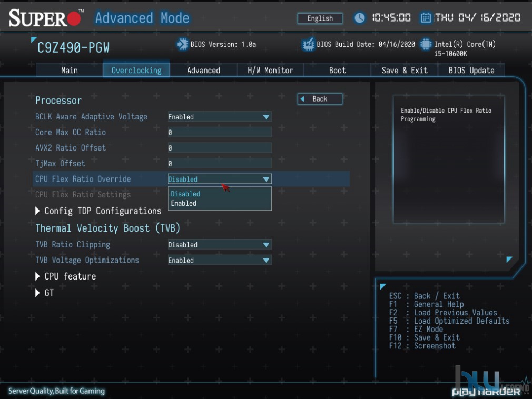The height and width of the screenshot is (399, 532).
Task: Click the CPU Flex Ratio Override label
Action: pos(83,179)
